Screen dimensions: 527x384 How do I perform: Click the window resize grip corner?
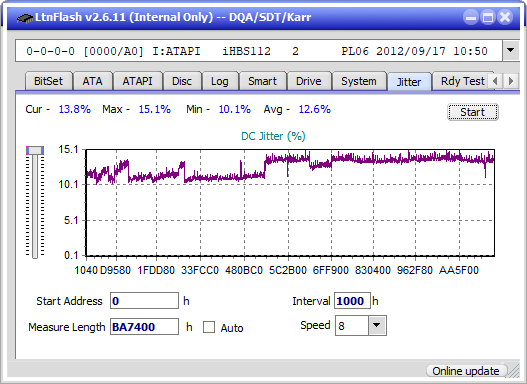tap(514, 371)
